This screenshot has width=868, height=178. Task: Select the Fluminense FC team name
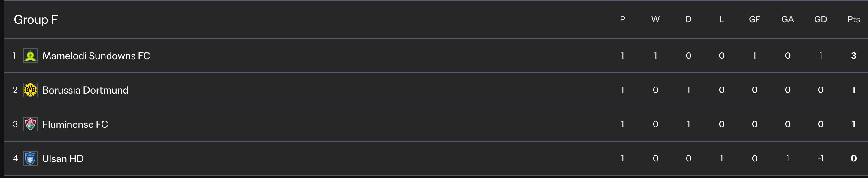point(75,124)
